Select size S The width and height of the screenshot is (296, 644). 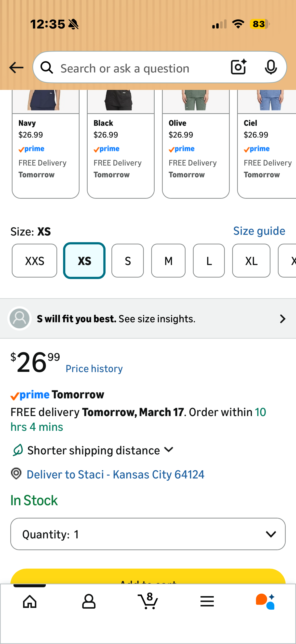tap(128, 261)
